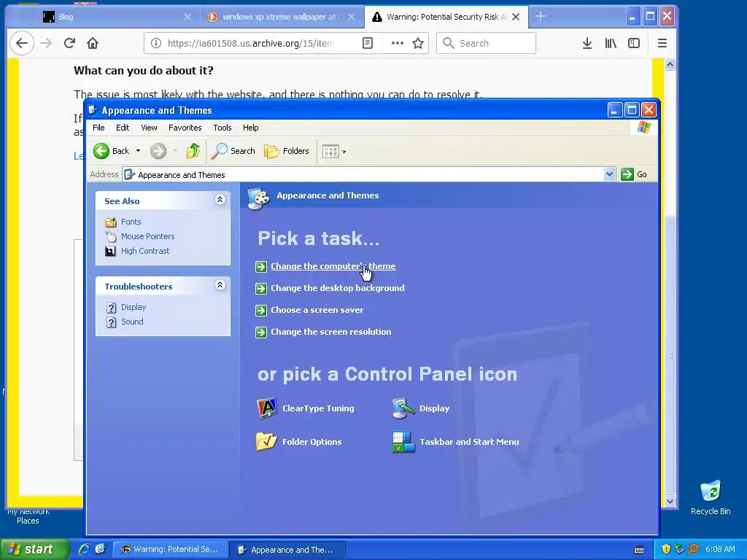The height and width of the screenshot is (560, 747).
Task: Open a new Firefox tab
Action: 541,17
